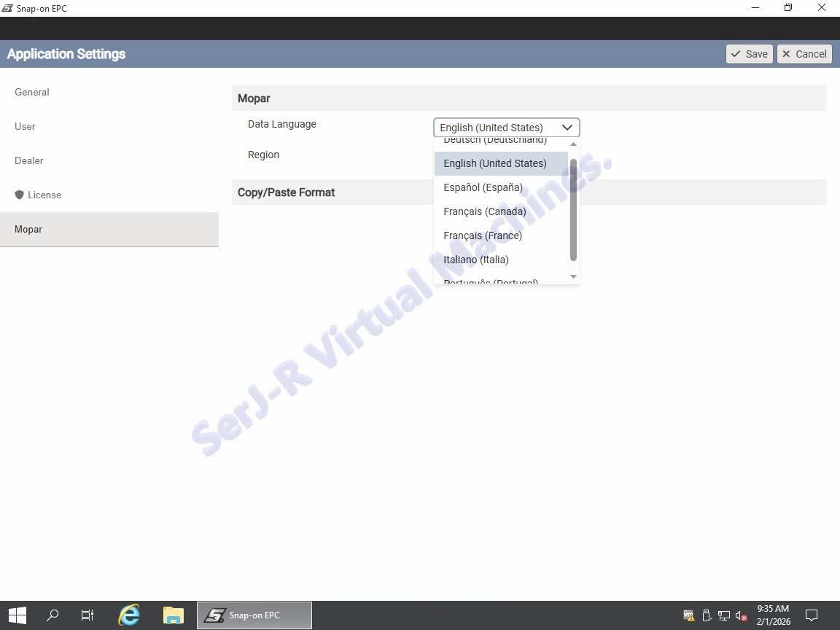This screenshot has height=630, width=840.
Task: Open the General settings tab
Action: (x=32, y=92)
